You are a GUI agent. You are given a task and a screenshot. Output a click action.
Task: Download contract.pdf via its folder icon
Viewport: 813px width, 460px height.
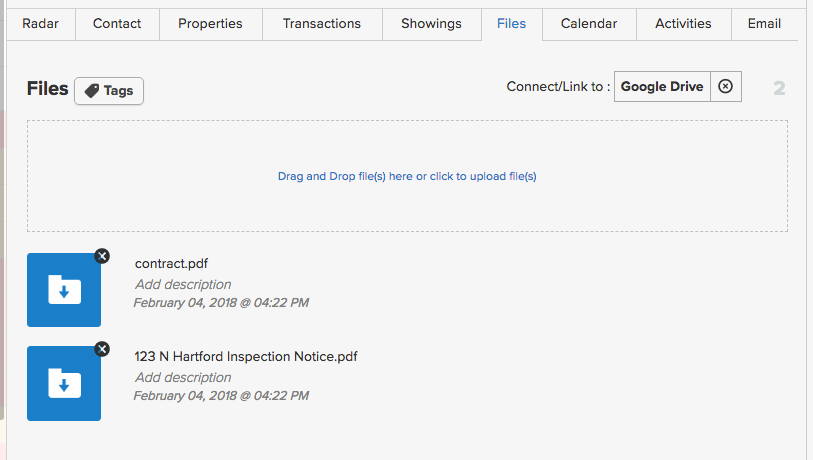point(64,290)
